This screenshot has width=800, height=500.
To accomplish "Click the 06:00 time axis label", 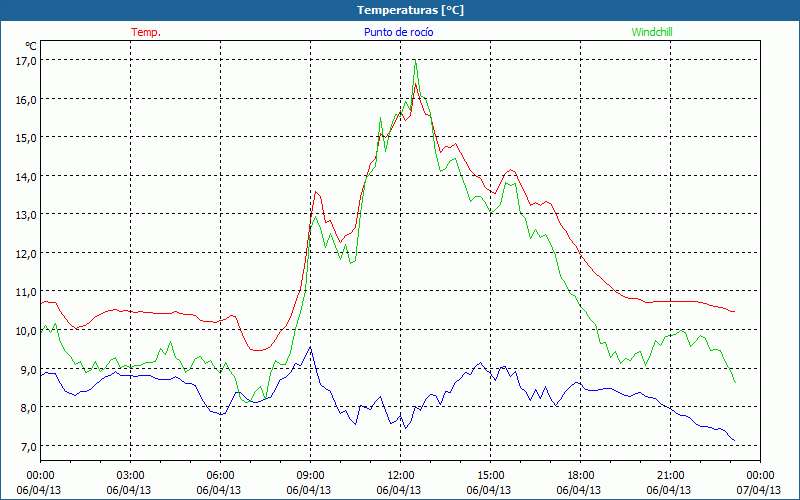I will (220, 476).
